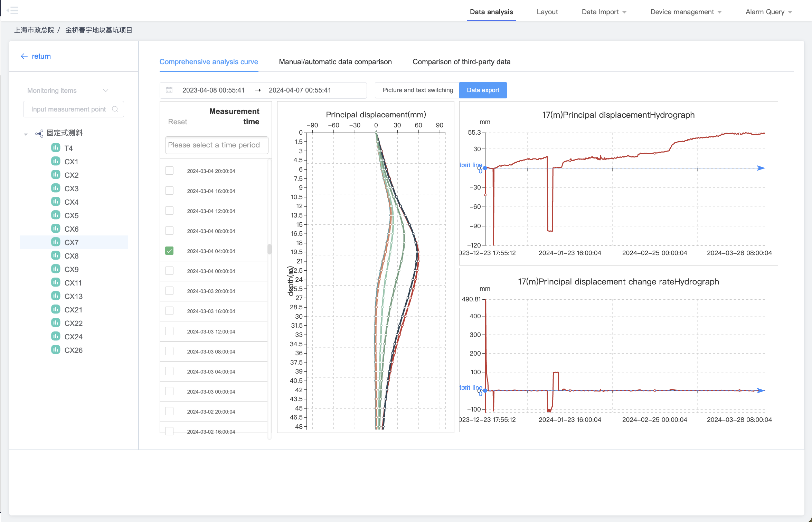
Task: Click the chart icon for CX13
Action: [56, 296]
